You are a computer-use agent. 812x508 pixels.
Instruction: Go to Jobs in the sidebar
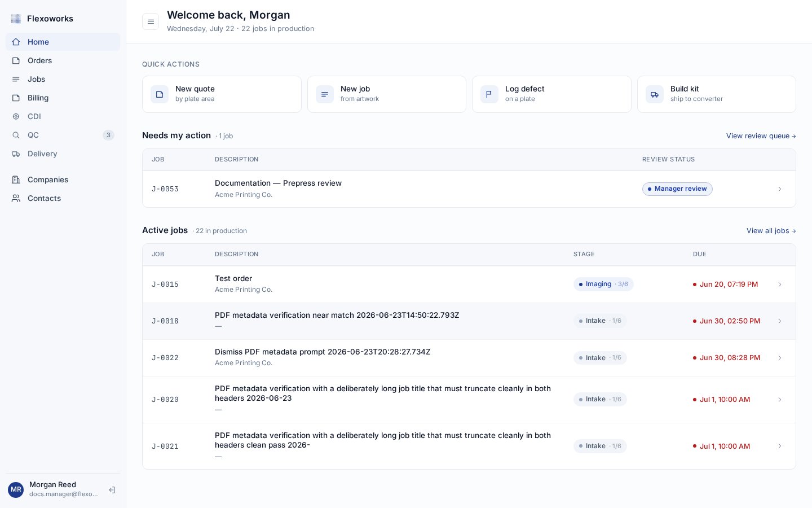[x=63, y=79]
